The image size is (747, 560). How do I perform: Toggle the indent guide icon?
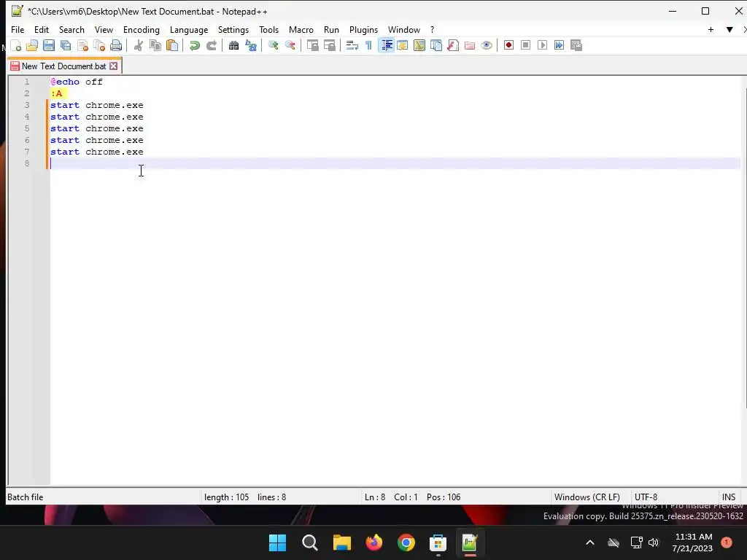click(x=387, y=45)
